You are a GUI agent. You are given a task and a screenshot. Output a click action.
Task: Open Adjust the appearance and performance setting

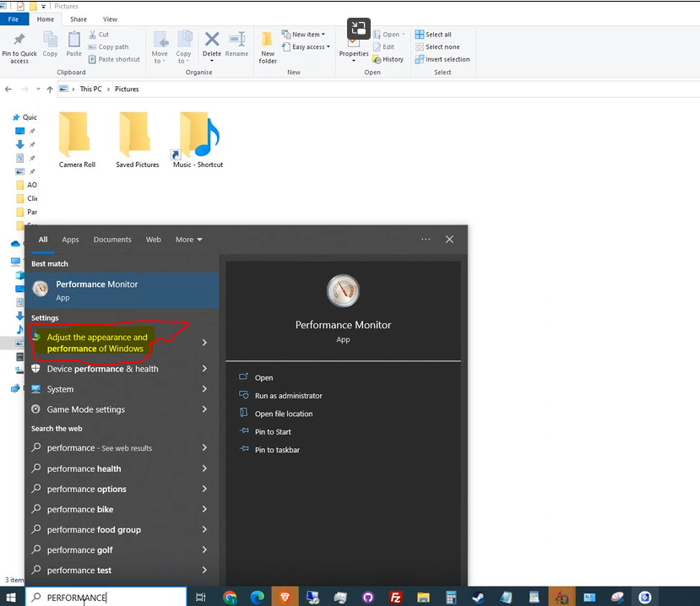(x=96, y=343)
